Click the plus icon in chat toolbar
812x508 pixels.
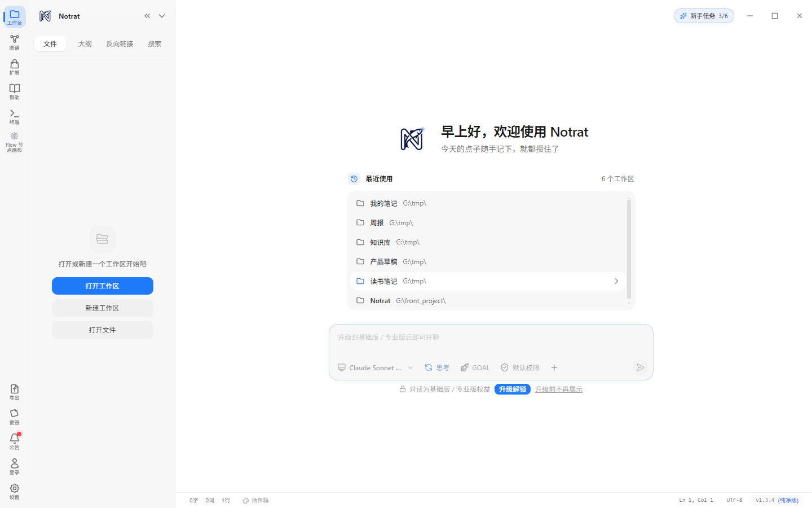coord(554,367)
